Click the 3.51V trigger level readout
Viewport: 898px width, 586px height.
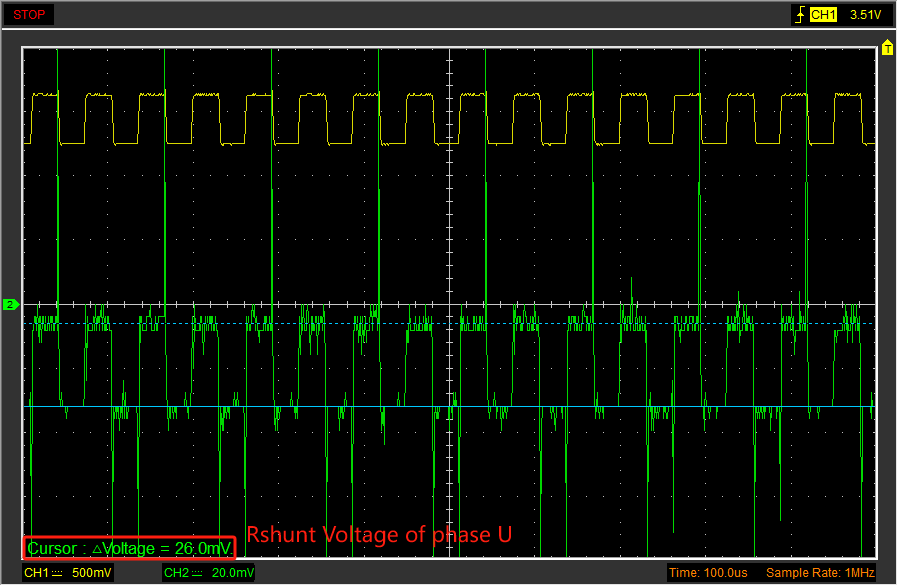[865, 15]
